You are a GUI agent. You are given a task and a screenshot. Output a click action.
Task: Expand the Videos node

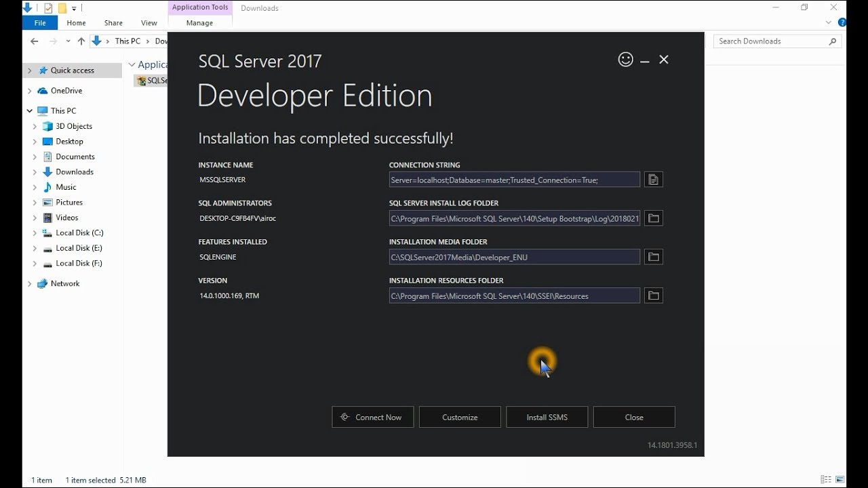[35, 218]
